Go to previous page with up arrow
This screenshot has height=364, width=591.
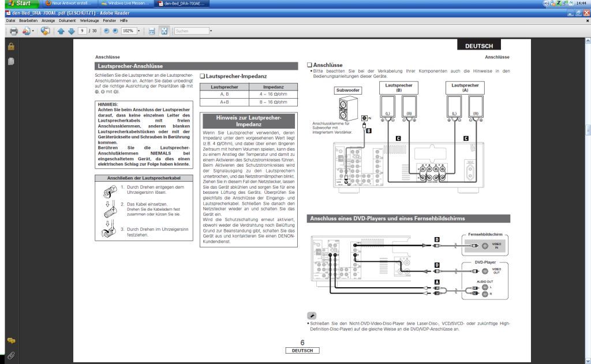click(61, 31)
